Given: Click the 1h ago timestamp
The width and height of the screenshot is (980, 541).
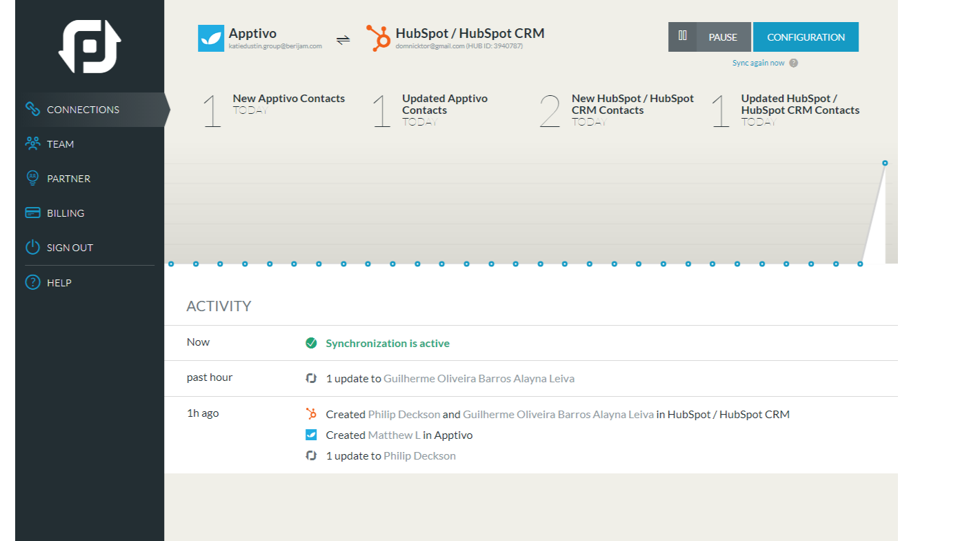Looking at the screenshot, I should tap(203, 413).
